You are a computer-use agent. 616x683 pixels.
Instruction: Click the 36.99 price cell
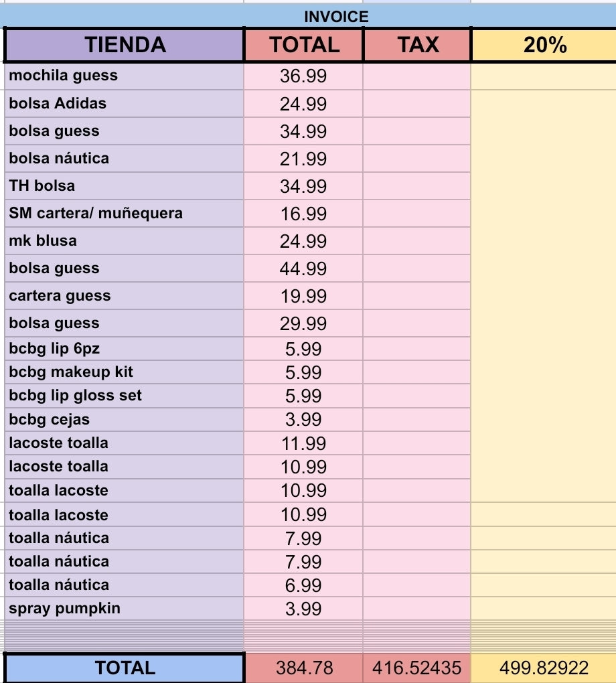[x=304, y=76]
